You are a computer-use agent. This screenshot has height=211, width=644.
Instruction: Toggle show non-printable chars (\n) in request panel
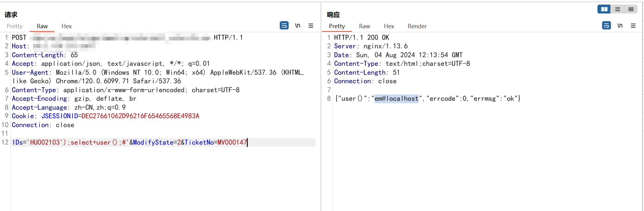coord(298,25)
